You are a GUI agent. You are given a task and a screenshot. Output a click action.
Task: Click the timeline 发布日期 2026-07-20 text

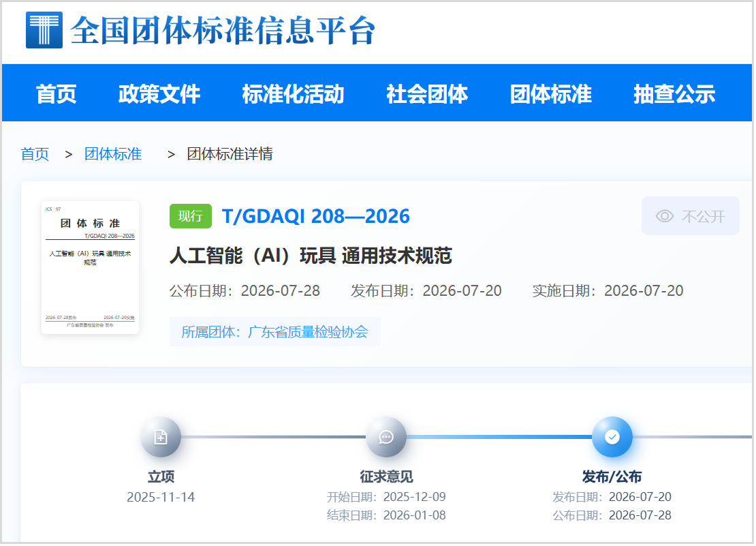(x=612, y=498)
